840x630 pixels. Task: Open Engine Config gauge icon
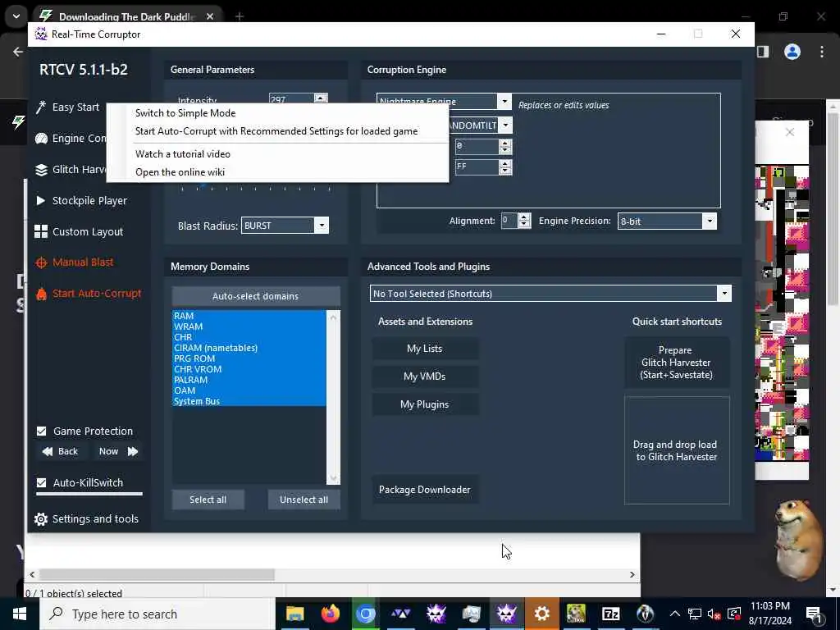[41, 139]
